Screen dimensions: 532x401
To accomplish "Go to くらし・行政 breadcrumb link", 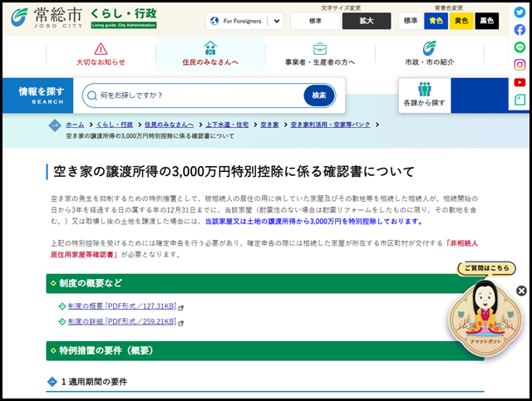I will (x=115, y=125).
